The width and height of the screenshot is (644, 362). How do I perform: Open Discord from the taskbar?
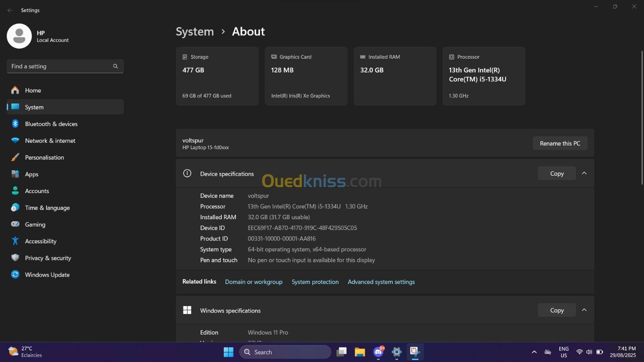click(378, 352)
